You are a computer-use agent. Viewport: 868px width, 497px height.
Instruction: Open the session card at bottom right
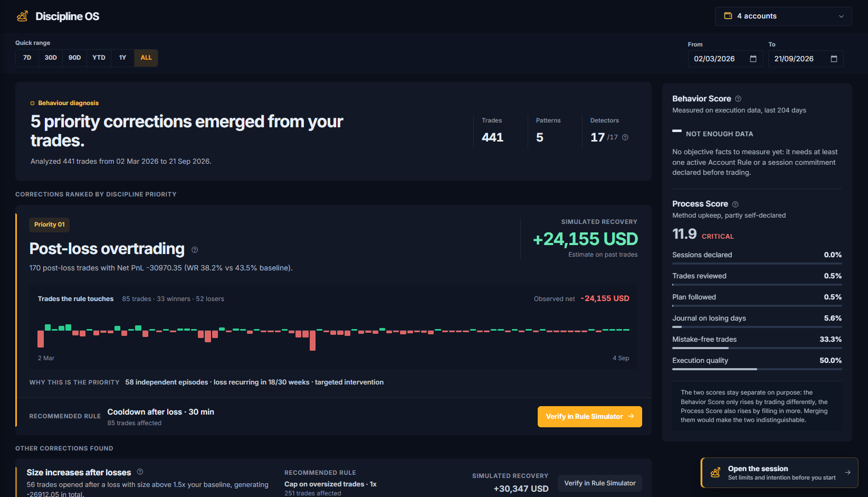(779, 473)
